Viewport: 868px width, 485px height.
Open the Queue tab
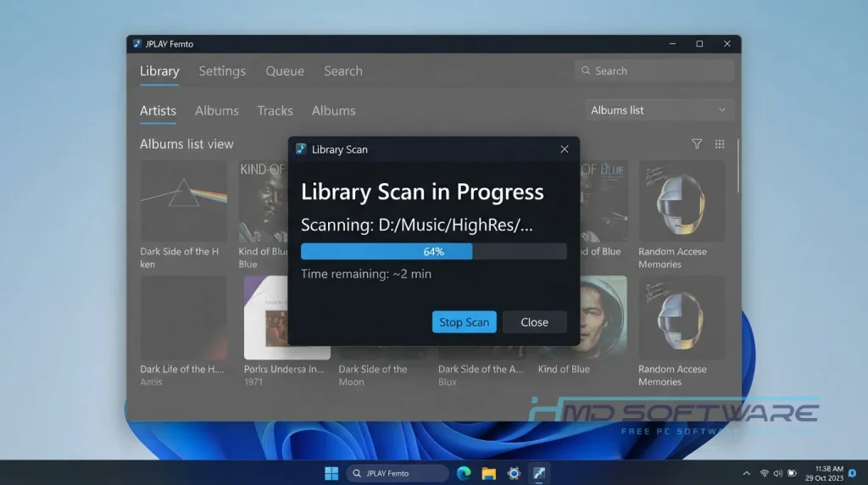[285, 71]
